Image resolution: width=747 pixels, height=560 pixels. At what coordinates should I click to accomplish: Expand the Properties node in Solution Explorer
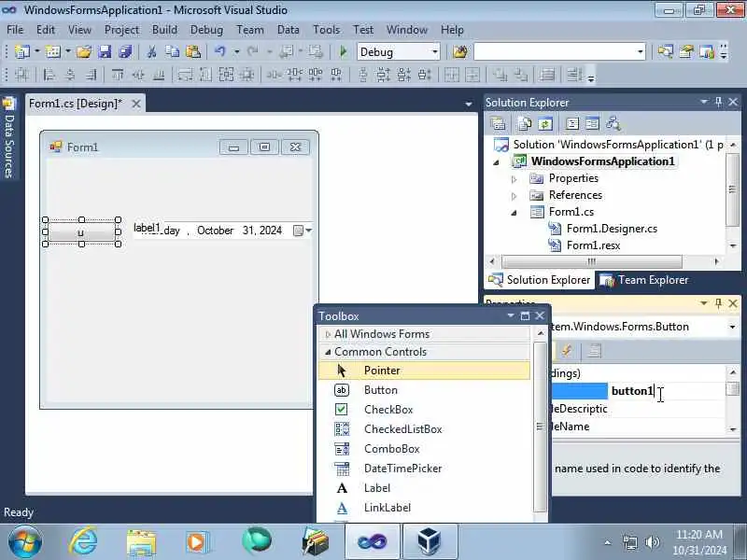(514, 179)
